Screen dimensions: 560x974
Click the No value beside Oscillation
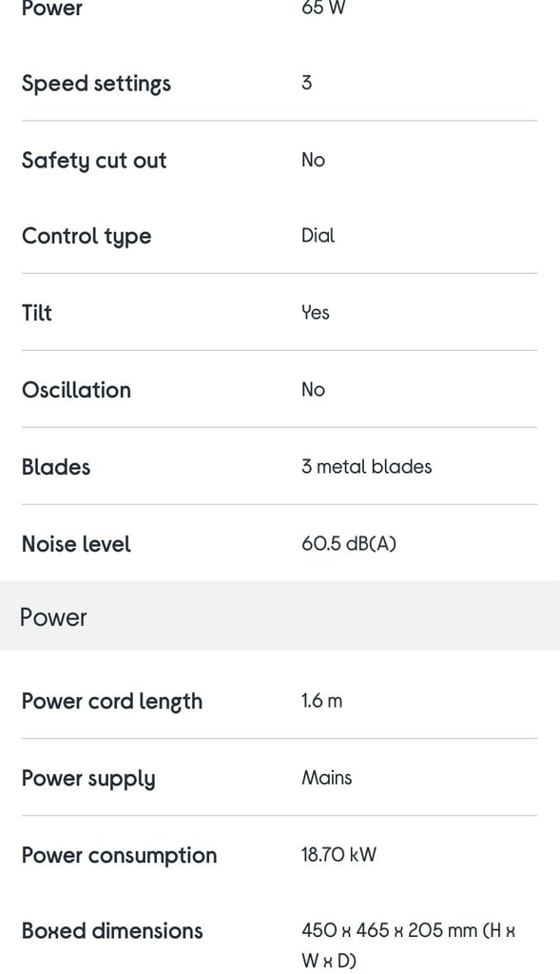(313, 389)
